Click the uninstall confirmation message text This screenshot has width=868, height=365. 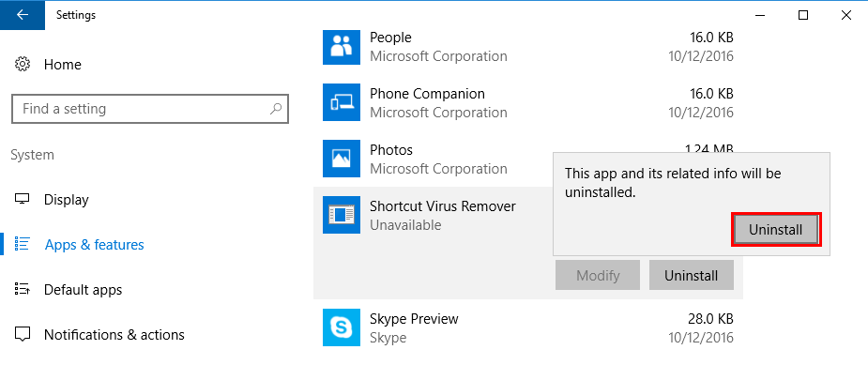[673, 183]
